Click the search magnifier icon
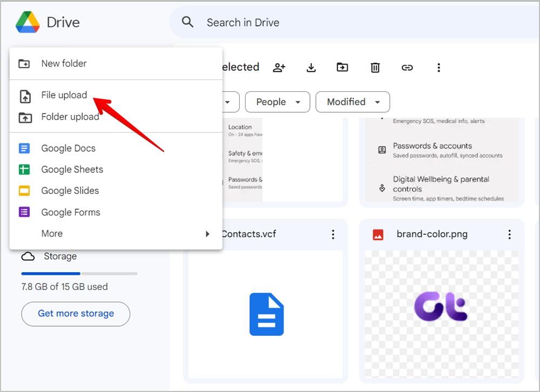The width and height of the screenshot is (540, 392). [x=187, y=22]
